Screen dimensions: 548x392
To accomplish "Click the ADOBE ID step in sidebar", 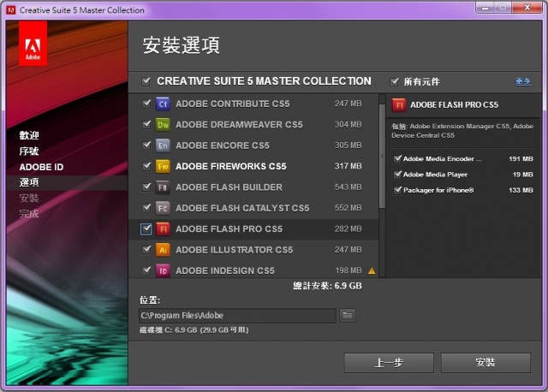I will tap(41, 167).
